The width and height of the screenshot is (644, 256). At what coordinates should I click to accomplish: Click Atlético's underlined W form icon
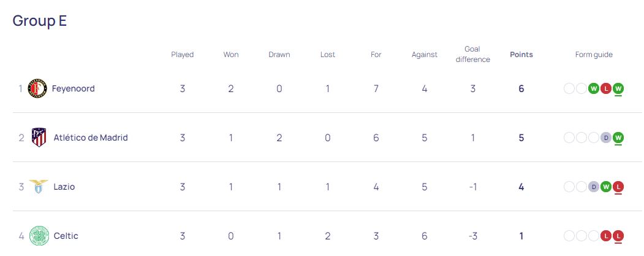pyautogui.click(x=618, y=138)
